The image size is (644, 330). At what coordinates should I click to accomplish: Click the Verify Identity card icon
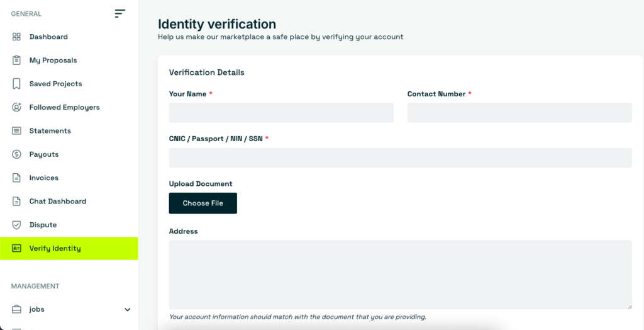click(x=16, y=249)
